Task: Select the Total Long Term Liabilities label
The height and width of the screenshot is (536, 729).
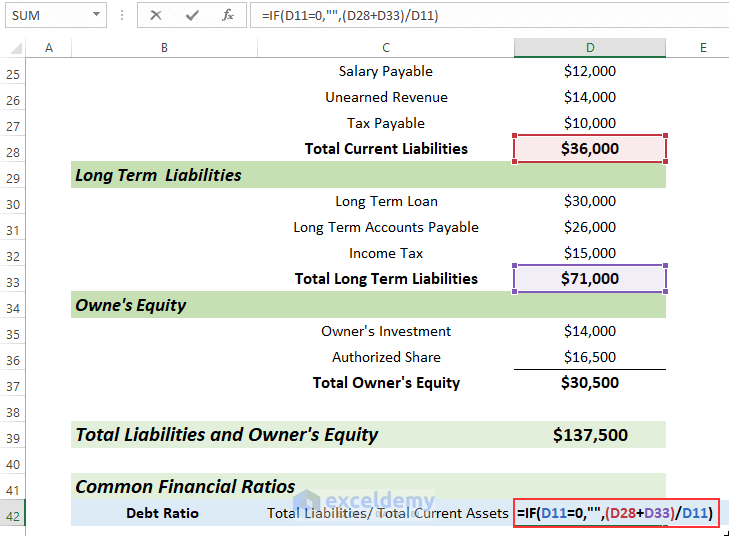Action: point(386,279)
